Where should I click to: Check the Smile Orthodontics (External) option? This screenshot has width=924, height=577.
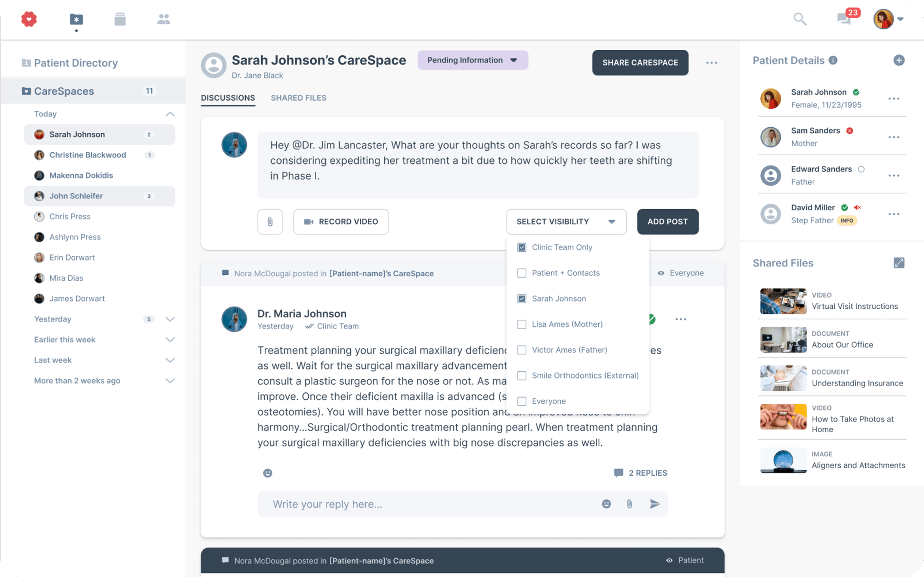522,375
